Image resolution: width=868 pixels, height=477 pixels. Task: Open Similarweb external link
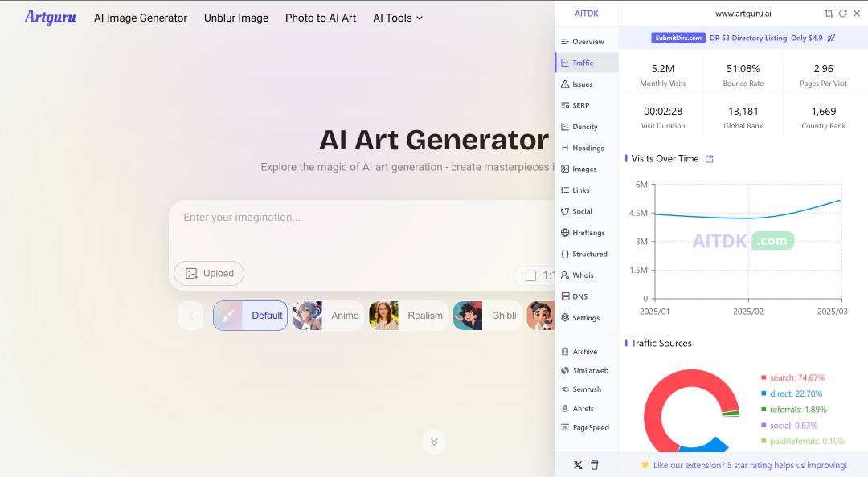point(586,370)
